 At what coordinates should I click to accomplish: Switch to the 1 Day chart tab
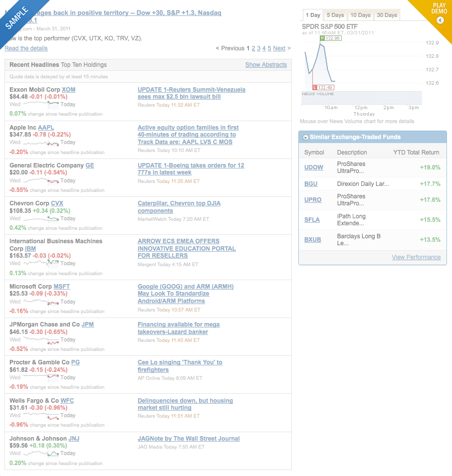[x=313, y=15]
